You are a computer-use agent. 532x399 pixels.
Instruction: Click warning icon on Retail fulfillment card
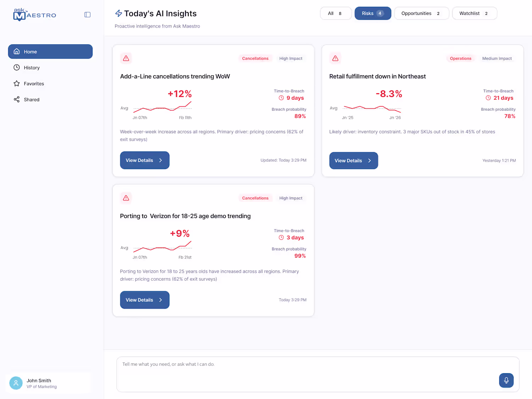(x=335, y=58)
